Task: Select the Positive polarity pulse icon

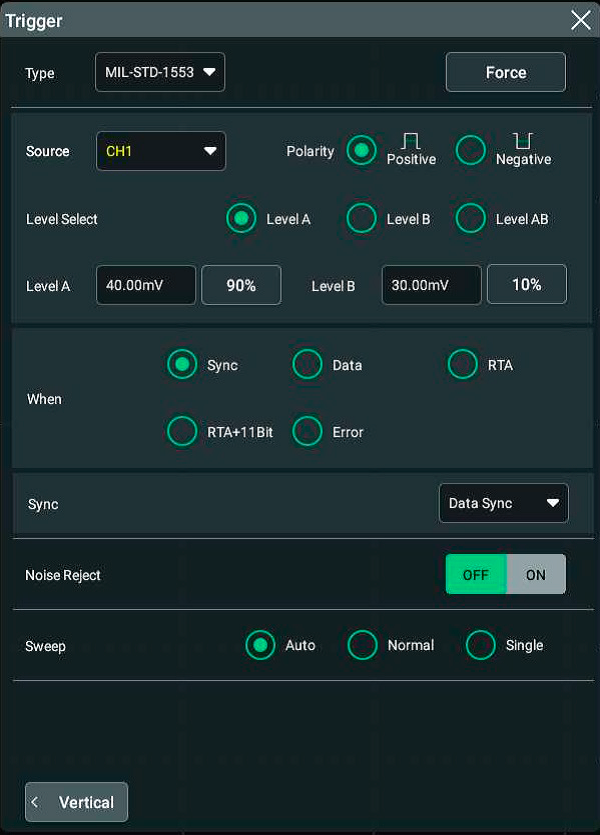Action: [x=411, y=142]
